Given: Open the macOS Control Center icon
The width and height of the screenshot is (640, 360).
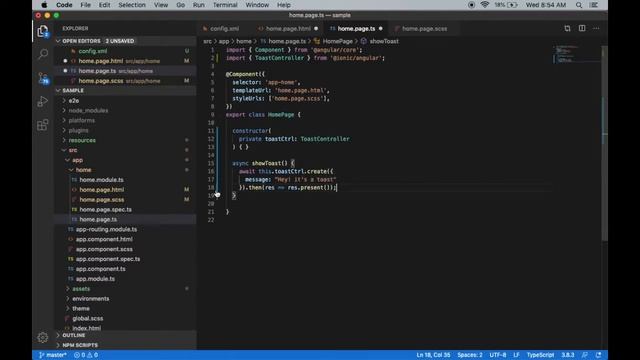Looking at the screenshot, I should click(x=594, y=5).
